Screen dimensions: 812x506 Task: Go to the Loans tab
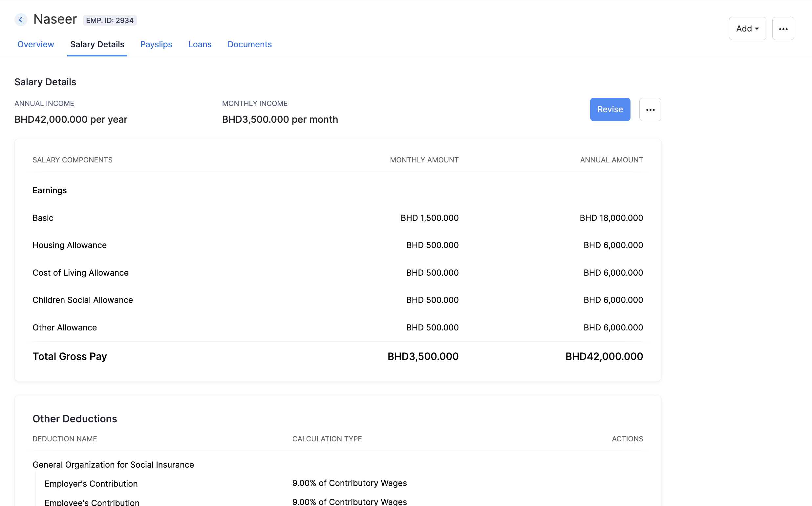coord(200,45)
